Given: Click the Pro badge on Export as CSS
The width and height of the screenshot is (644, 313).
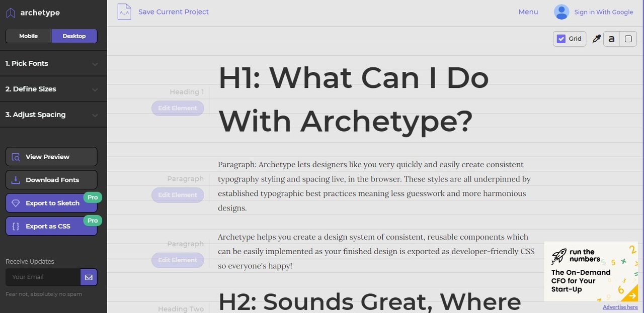Looking at the screenshot, I should pos(93,221).
